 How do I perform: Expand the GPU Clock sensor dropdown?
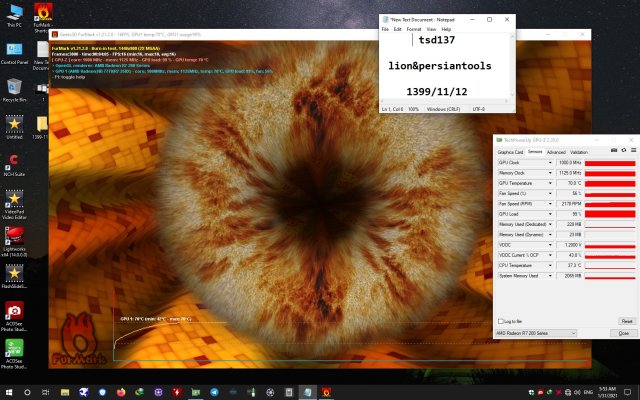point(550,162)
